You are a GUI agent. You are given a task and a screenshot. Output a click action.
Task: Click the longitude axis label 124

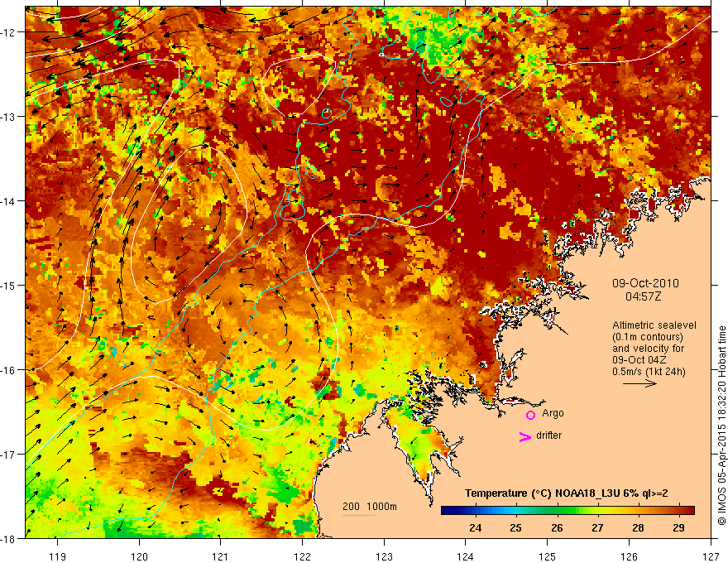point(466,556)
